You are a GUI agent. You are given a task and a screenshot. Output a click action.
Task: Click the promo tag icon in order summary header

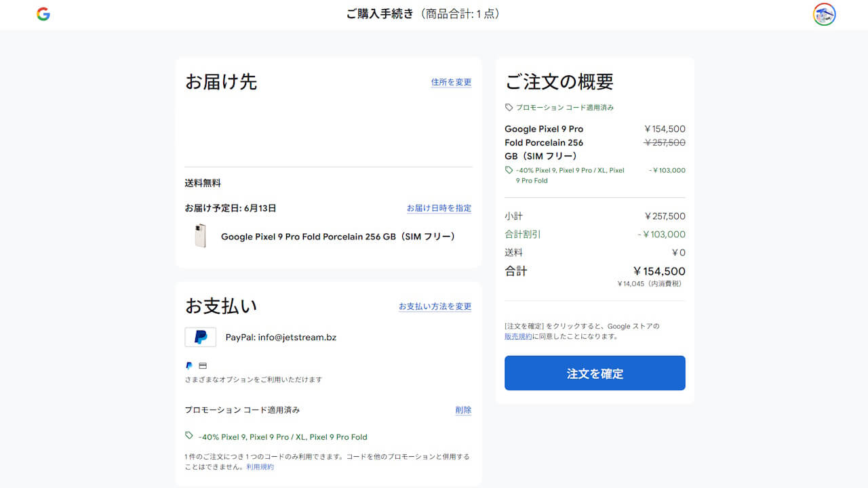coord(509,107)
